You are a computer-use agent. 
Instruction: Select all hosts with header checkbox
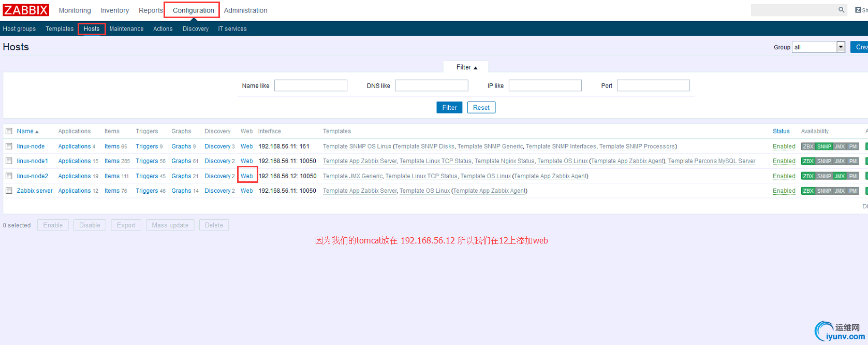pyautogui.click(x=9, y=131)
